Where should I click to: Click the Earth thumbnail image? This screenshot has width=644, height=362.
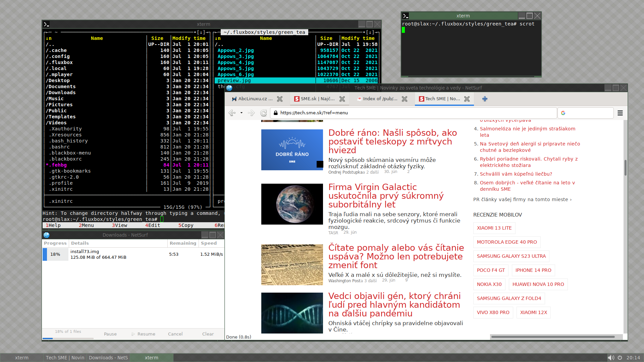click(292, 204)
